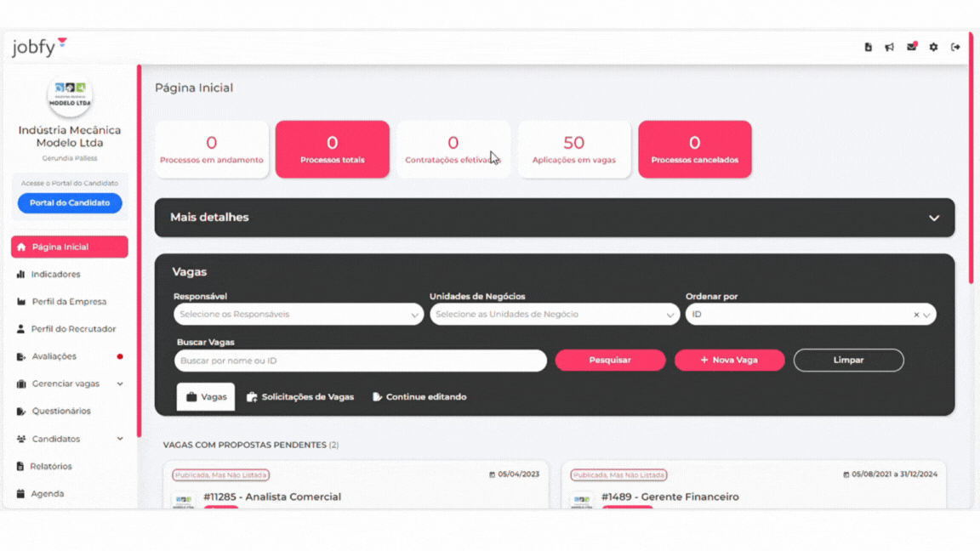Click the Pesquisar button
980x551 pixels.
pyautogui.click(x=610, y=361)
